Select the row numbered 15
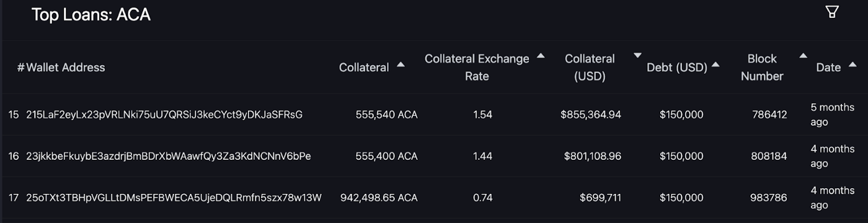The image size is (868, 223). coord(434,115)
